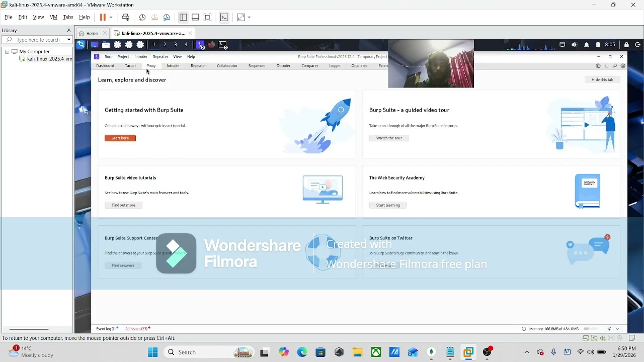Open the Event log in status bar
Viewport: 644px width, 362px height.
[107, 329]
